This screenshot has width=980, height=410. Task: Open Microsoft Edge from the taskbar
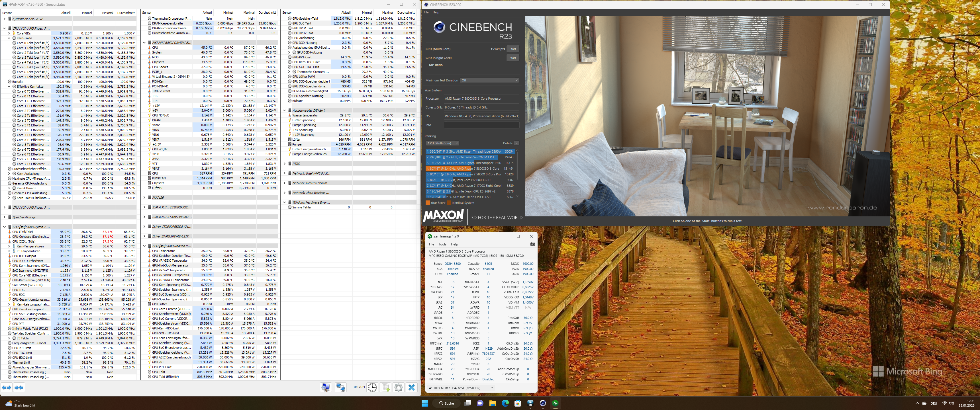(x=505, y=403)
